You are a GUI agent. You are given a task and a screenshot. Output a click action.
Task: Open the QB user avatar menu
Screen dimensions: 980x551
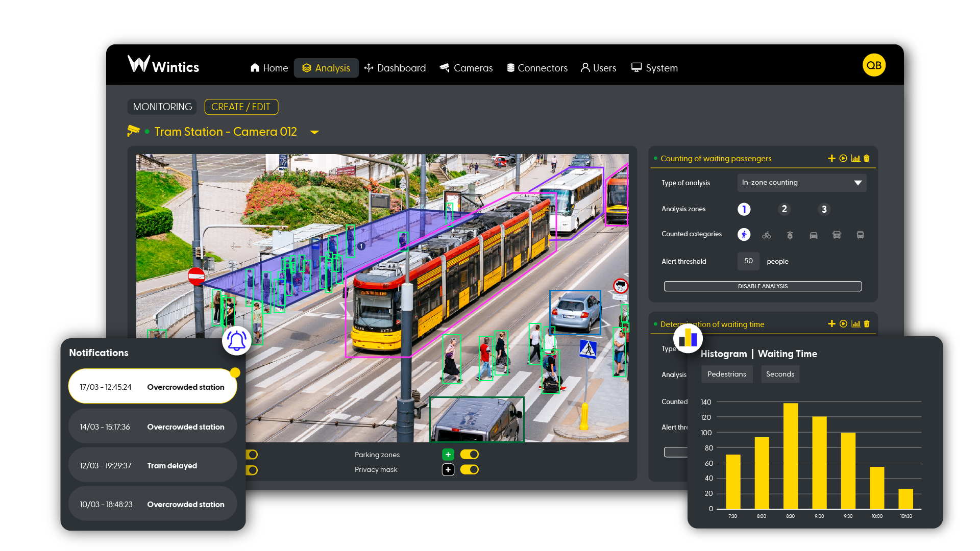pyautogui.click(x=874, y=65)
